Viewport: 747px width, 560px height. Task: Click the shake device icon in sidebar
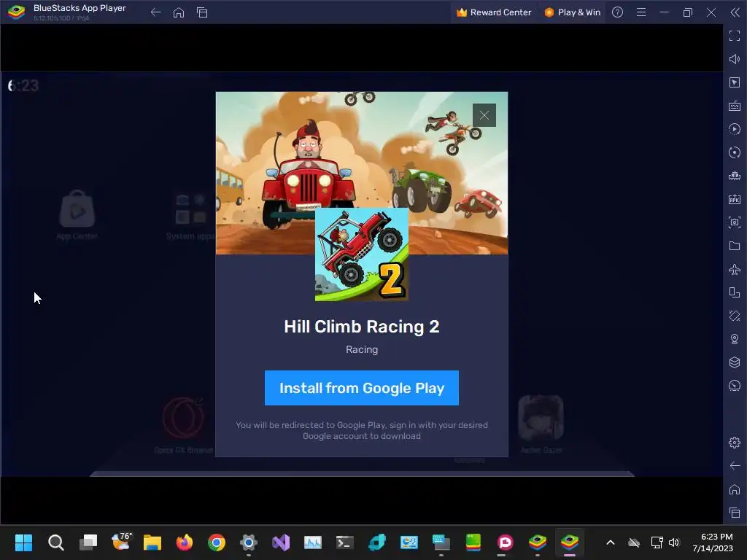click(x=735, y=316)
